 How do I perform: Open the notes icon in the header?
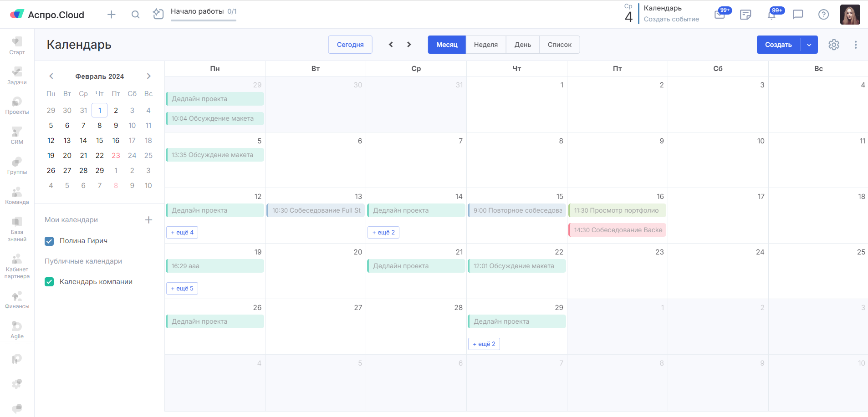(745, 15)
